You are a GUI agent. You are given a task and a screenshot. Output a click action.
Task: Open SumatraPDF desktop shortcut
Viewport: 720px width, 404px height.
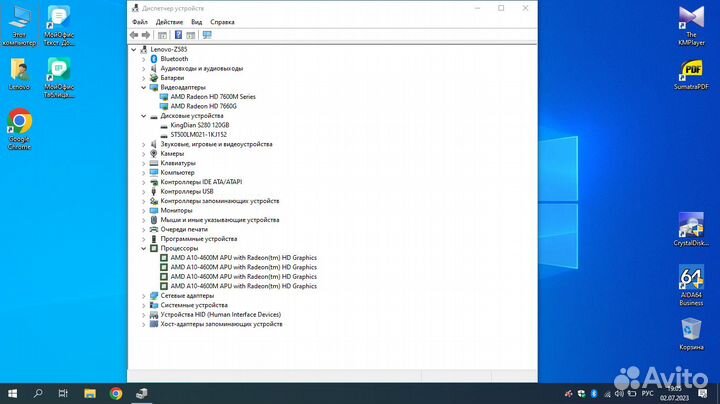pyautogui.click(x=691, y=74)
